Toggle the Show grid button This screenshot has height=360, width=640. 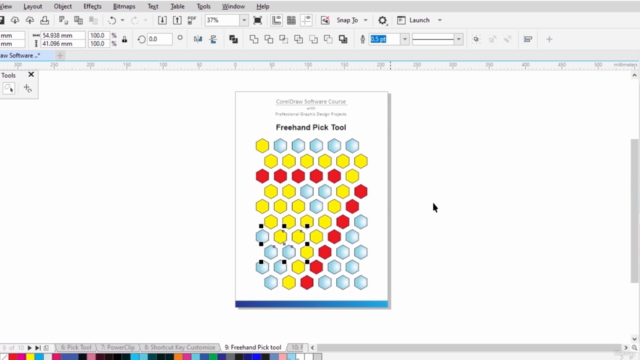coord(291,20)
